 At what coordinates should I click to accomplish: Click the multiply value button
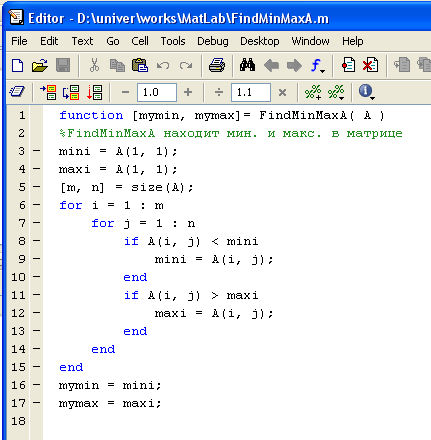282,92
